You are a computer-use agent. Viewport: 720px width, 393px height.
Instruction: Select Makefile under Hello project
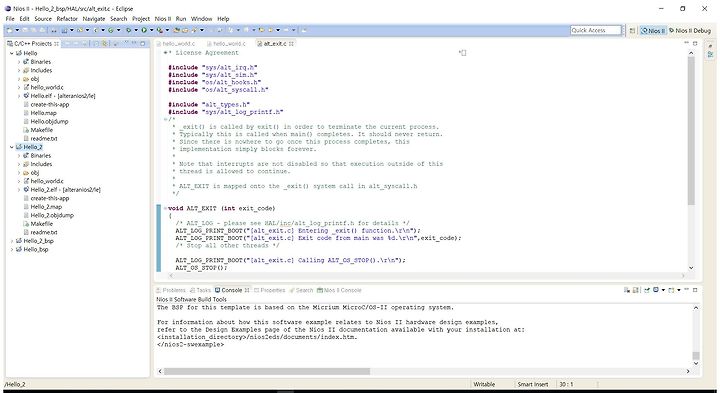[x=41, y=130]
